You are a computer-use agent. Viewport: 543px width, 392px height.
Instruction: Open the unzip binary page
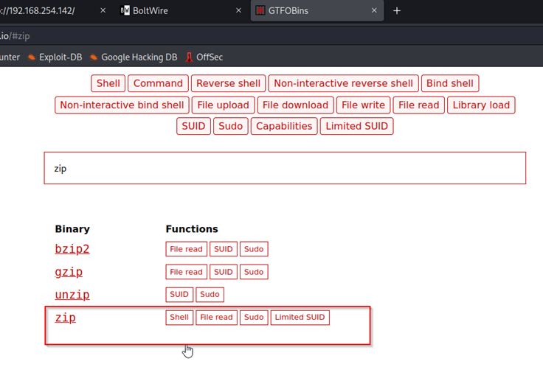click(x=72, y=295)
